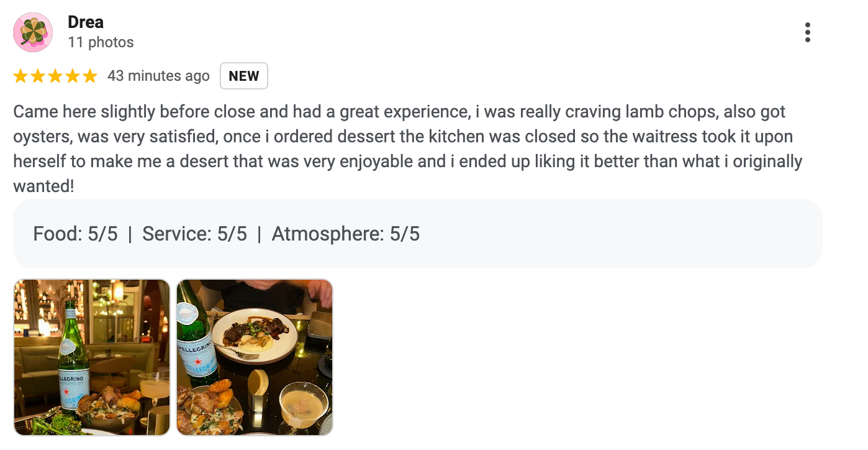The height and width of the screenshot is (450, 868).
Task: Select the first star of the rating
Action: pyautogui.click(x=22, y=75)
